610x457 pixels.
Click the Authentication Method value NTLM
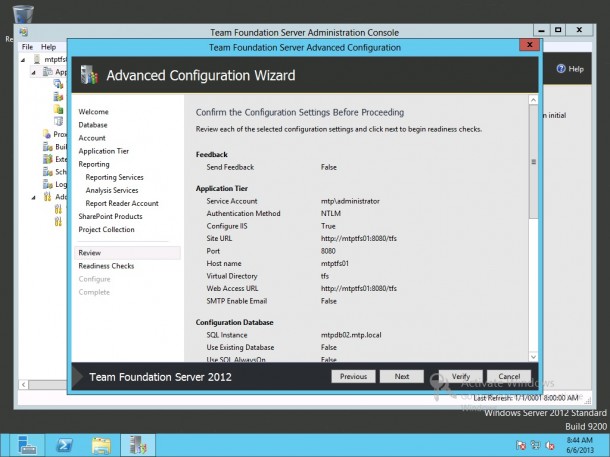(x=331, y=214)
